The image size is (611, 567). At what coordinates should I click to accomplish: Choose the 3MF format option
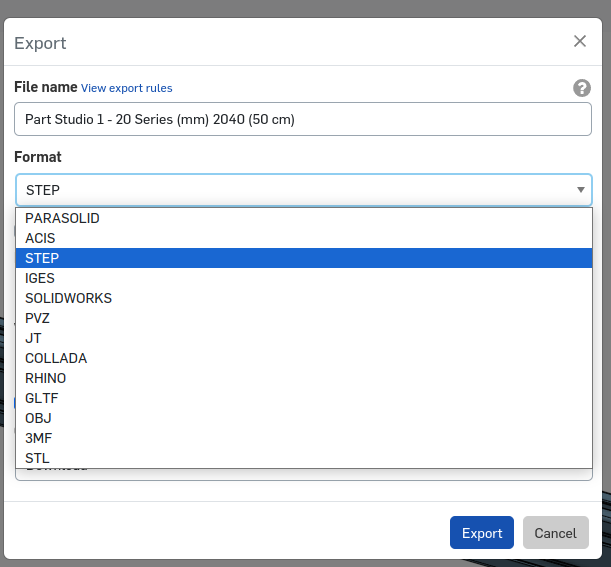point(304,438)
